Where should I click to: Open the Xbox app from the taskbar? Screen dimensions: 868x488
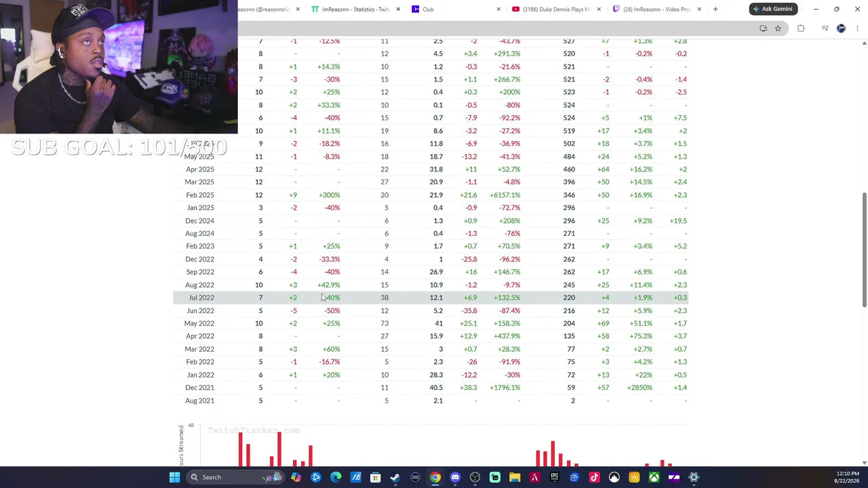[x=654, y=477]
